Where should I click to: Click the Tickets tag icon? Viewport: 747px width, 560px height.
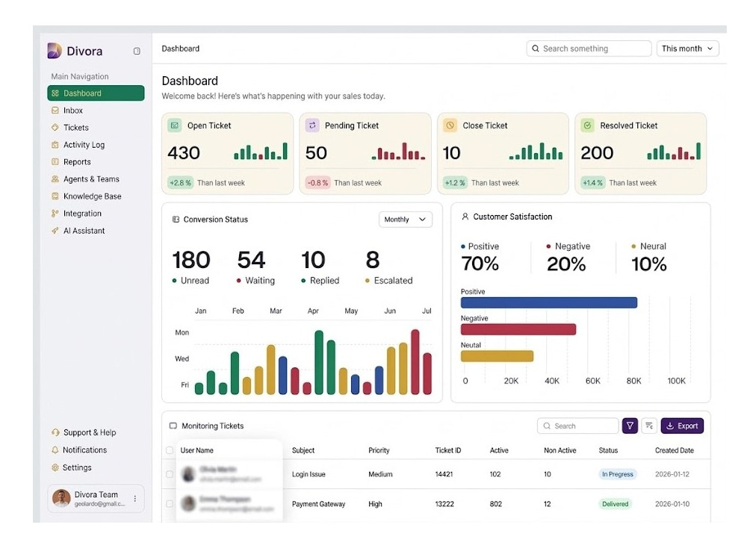[x=55, y=128]
